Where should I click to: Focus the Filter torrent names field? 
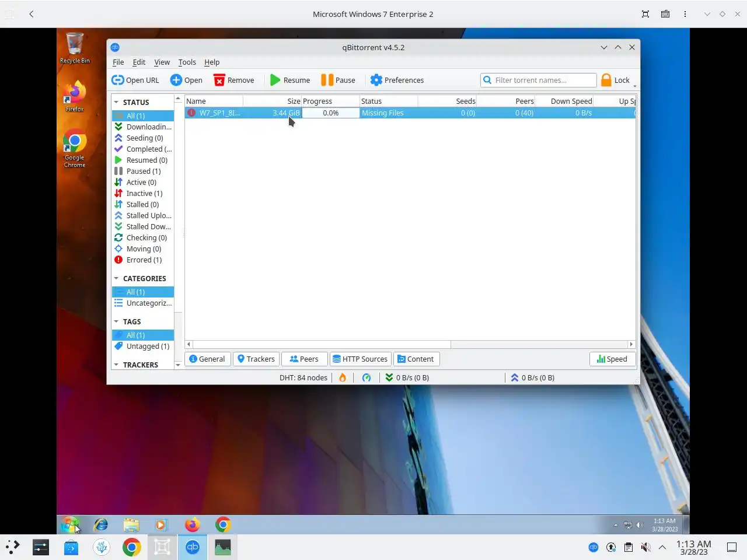[538, 80]
